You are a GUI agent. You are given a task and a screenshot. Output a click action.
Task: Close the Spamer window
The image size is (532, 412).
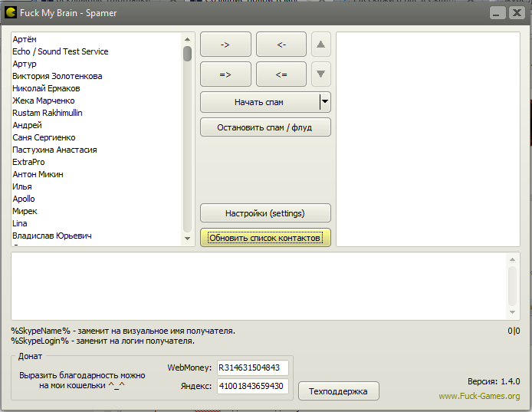click(x=517, y=13)
